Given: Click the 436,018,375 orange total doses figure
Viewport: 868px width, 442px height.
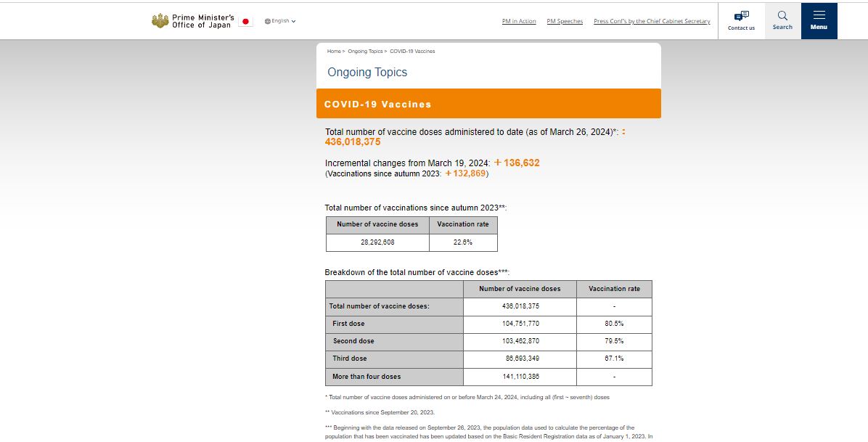Looking at the screenshot, I should (353, 142).
